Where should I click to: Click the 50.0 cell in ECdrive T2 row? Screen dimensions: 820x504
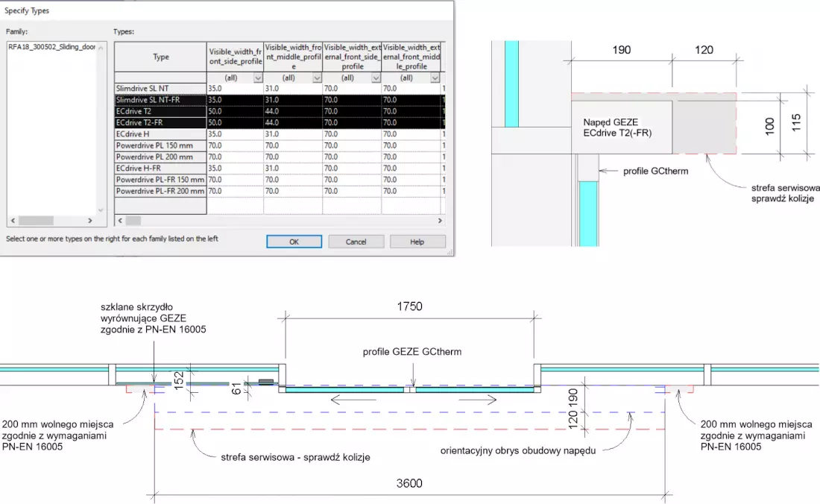pyautogui.click(x=236, y=111)
